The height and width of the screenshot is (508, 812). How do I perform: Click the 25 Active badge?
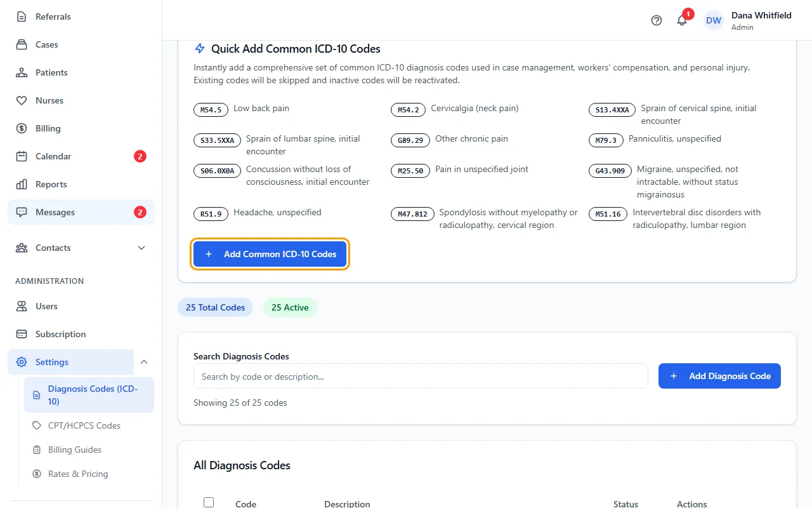pos(290,307)
